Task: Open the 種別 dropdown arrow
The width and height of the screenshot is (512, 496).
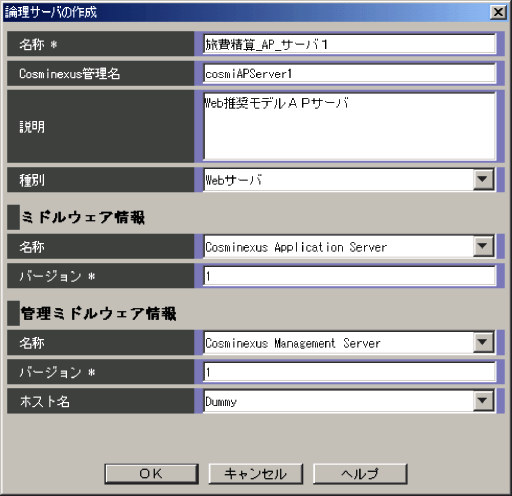Action: point(483,180)
